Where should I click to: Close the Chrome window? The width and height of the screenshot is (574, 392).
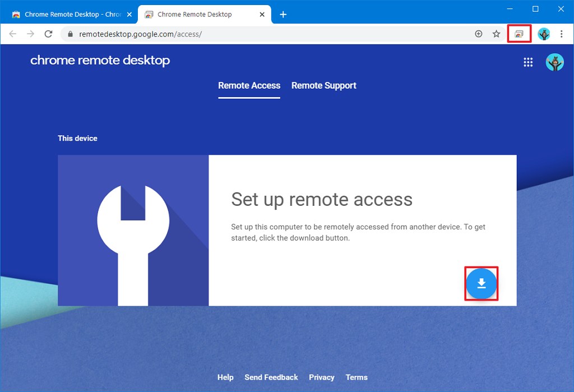click(561, 9)
